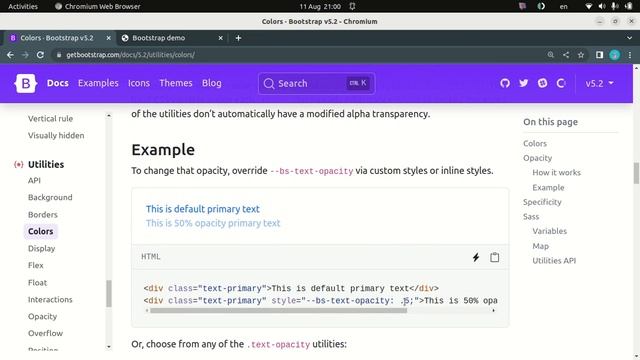Image resolution: width=640 pixels, height=360 pixels.
Task: Close the Colors - Bootstrap v5.2 tab
Action: click(109, 38)
